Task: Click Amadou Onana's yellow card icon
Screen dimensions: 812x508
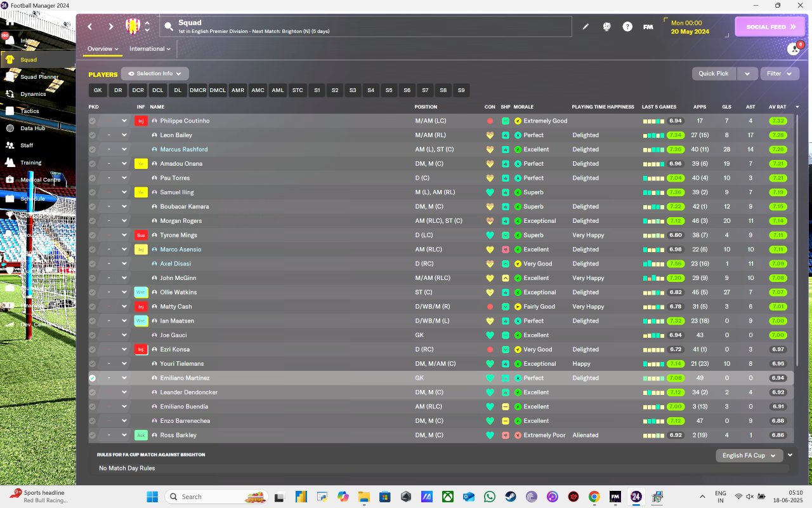Action: [x=141, y=164]
